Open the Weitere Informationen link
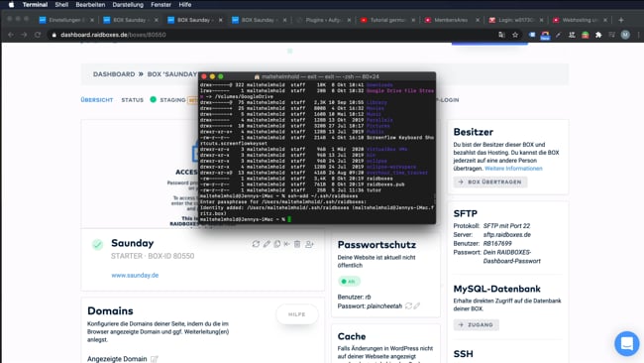 pyautogui.click(x=513, y=169)
